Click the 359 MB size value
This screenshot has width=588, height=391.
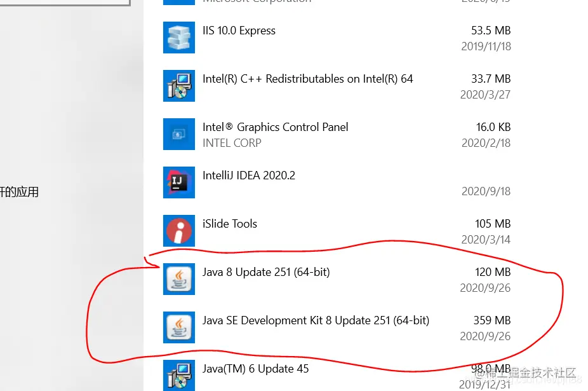pyautogui.click(x=492, y=320)
